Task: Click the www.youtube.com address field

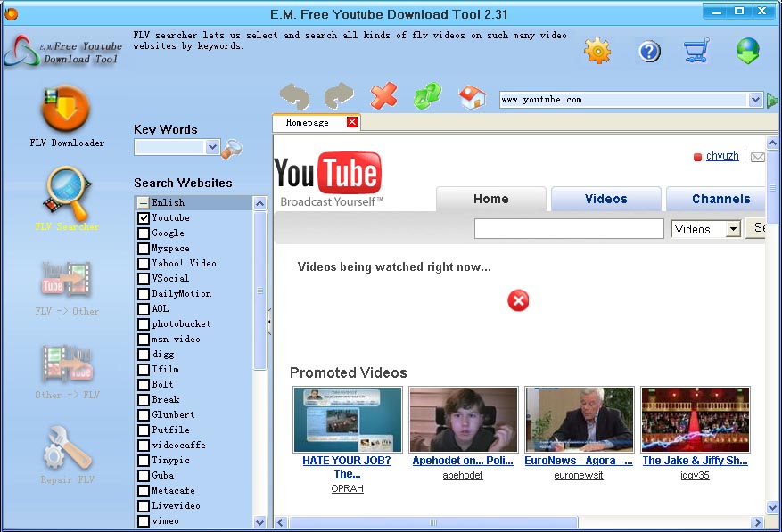Action: click(624, 100)
